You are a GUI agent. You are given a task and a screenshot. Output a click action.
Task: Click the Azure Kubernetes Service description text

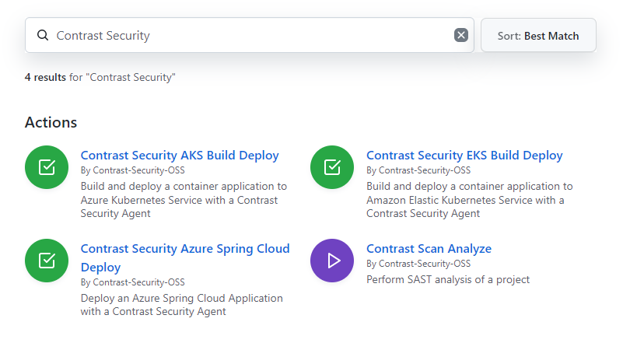click(184, 200)
